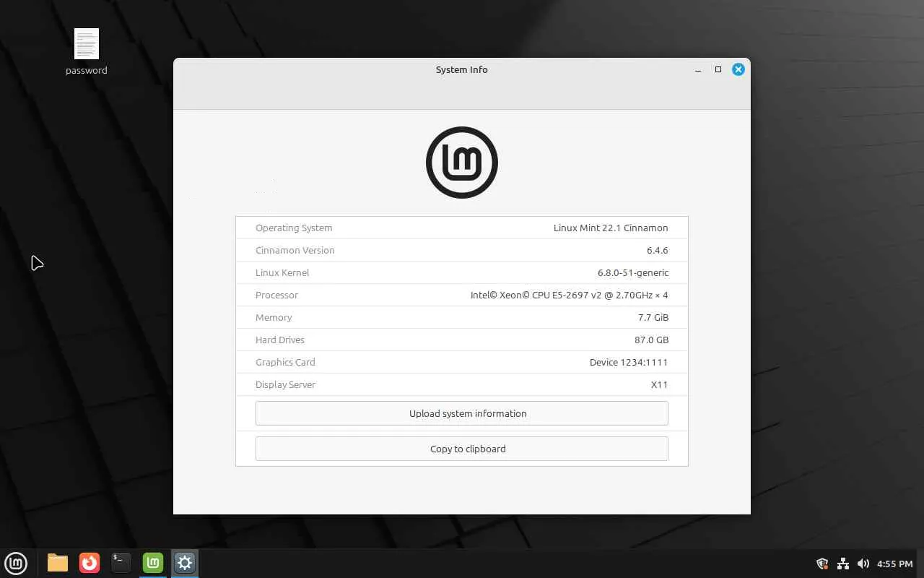This screenshot has width=924, height=578.
Task: Click the kernel value 6.8.0-51-generic
Action: (x=633, y=272)
